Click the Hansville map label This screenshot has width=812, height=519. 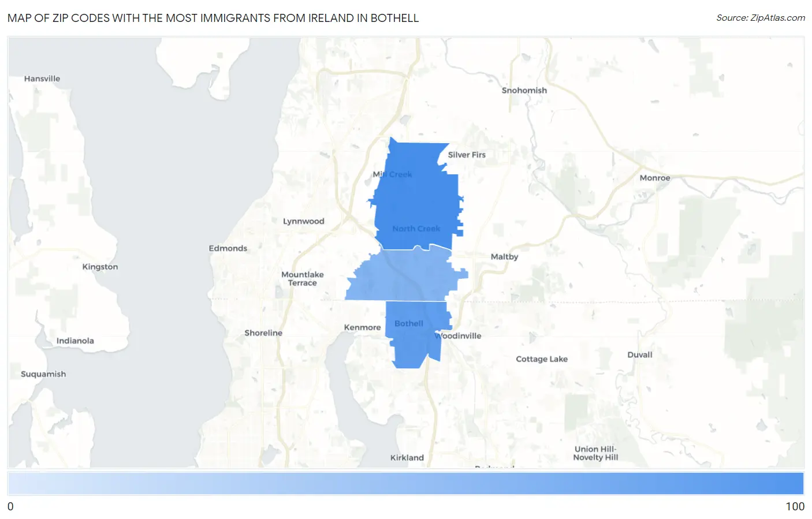click(42, 79)
